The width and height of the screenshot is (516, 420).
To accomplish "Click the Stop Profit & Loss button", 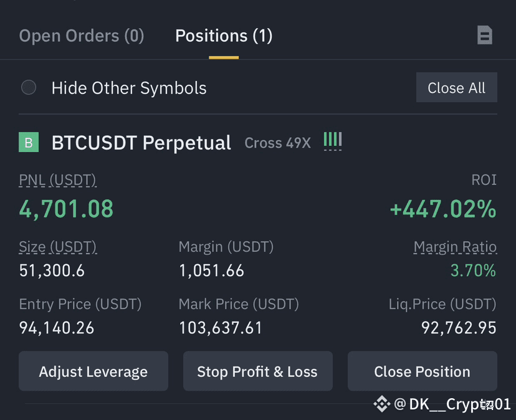I will click(x=257, y=371).
